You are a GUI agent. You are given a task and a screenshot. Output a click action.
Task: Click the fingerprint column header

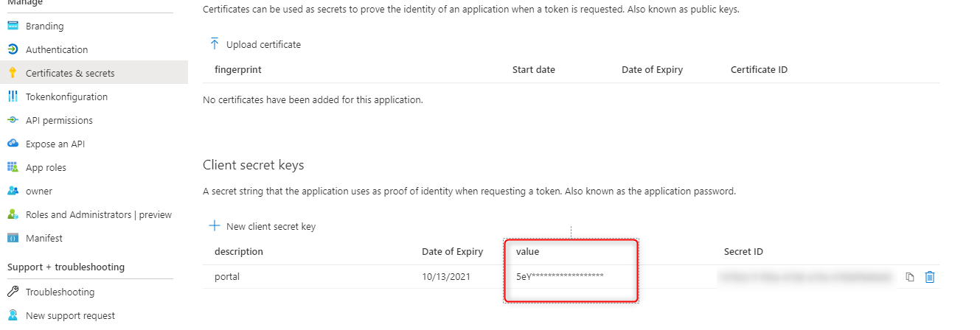click(x=238, y=69)
